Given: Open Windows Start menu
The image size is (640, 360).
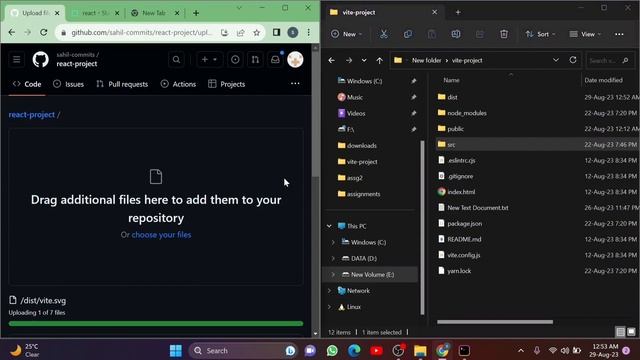Looking at the screenshot, I should [x=176, y=351].
